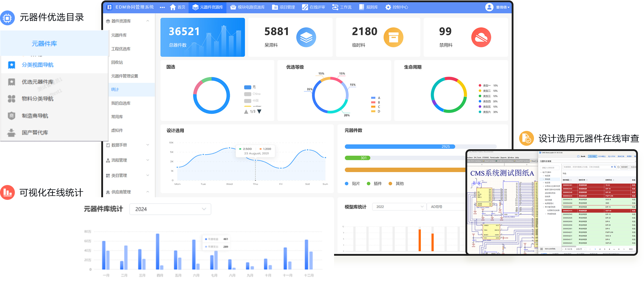Toggle the 其他 legend item
Image resolution: width=644 pixels, height=288 pixels.
click(396, 184)
